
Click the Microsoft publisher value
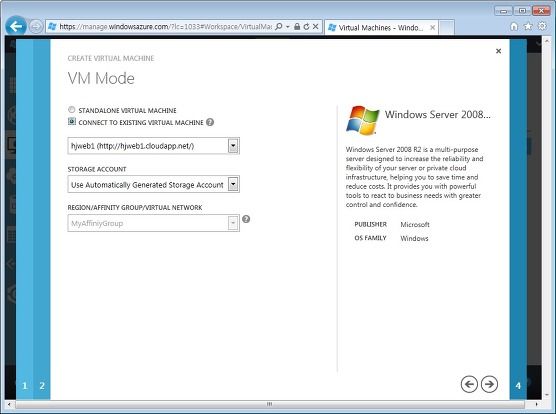[x=415, y=224]
